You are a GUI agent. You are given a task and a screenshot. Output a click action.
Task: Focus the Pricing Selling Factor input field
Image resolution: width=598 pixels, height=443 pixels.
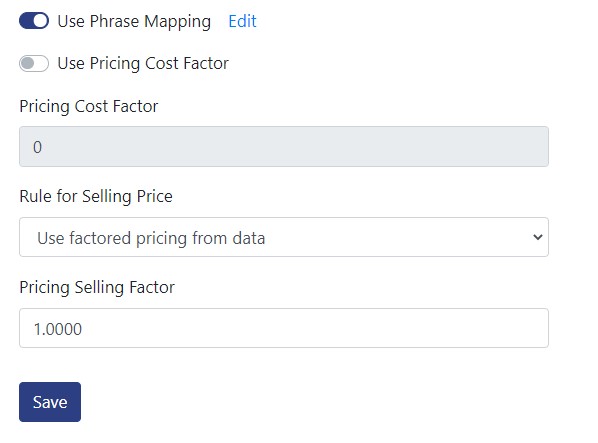pos(284,328)
